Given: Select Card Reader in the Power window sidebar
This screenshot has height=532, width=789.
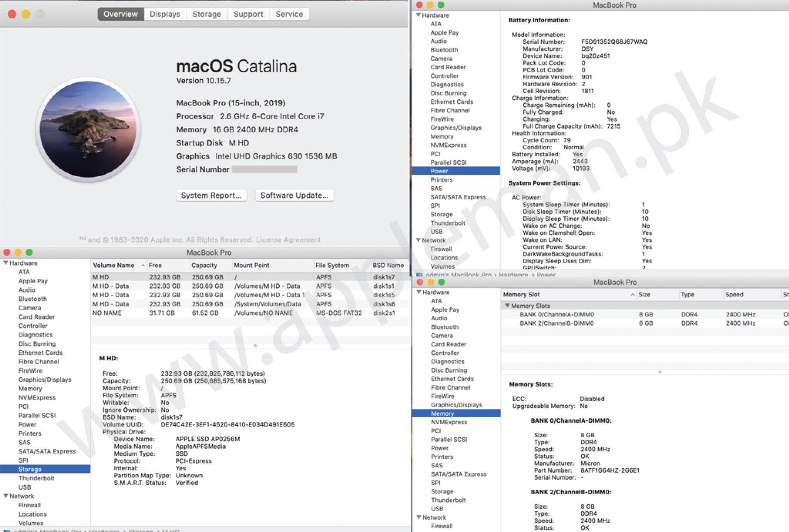Looking at the screenshot, I should tap(448, 67).
